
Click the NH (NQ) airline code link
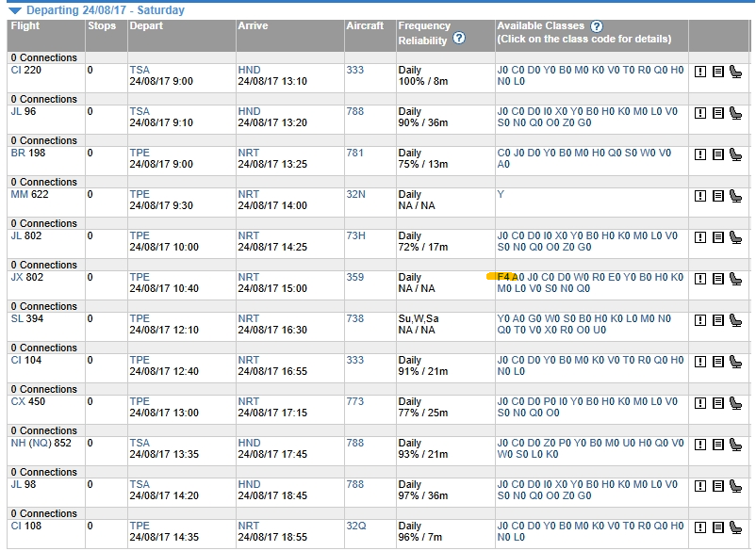(x=31, y=443)
